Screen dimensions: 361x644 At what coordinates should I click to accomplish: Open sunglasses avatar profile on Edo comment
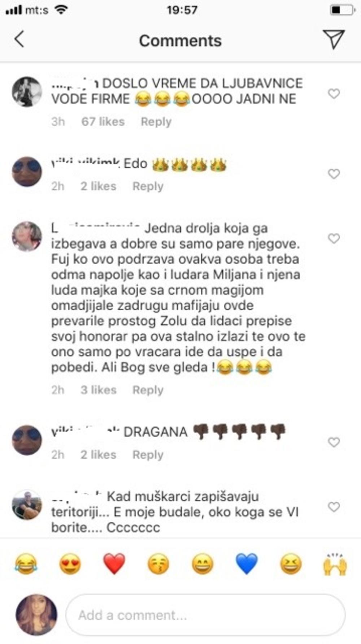(x=27, y=172)
